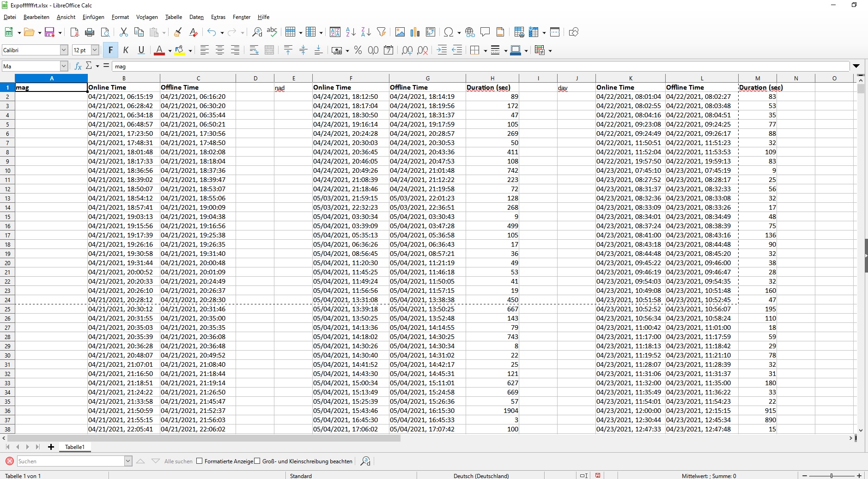The height and width of the screenshot is (479, 868).
Task: Click the Undo arrow icon
Action: (212, 32)
